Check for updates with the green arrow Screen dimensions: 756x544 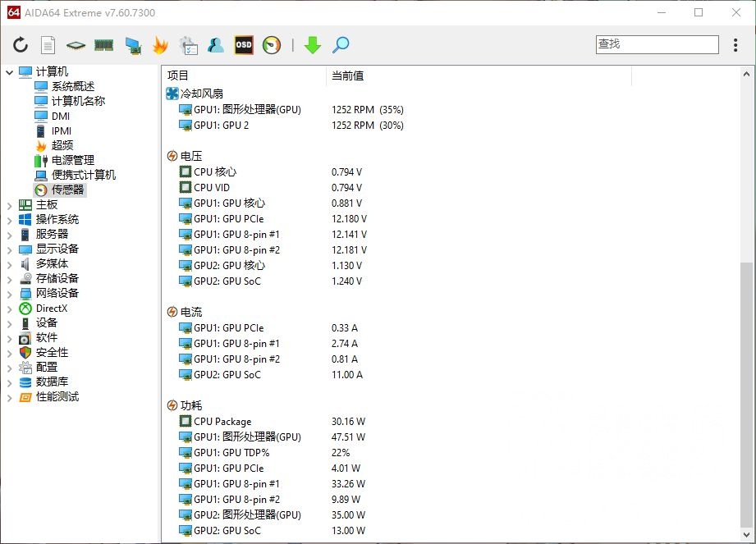[312, 45]
